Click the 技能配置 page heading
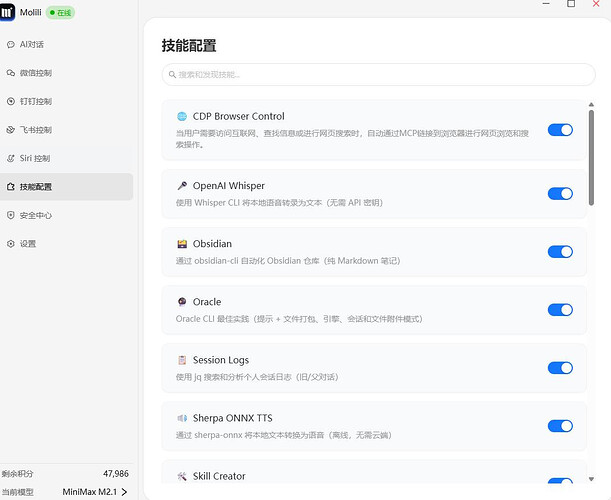611x500 pixels. click(189, 45)
